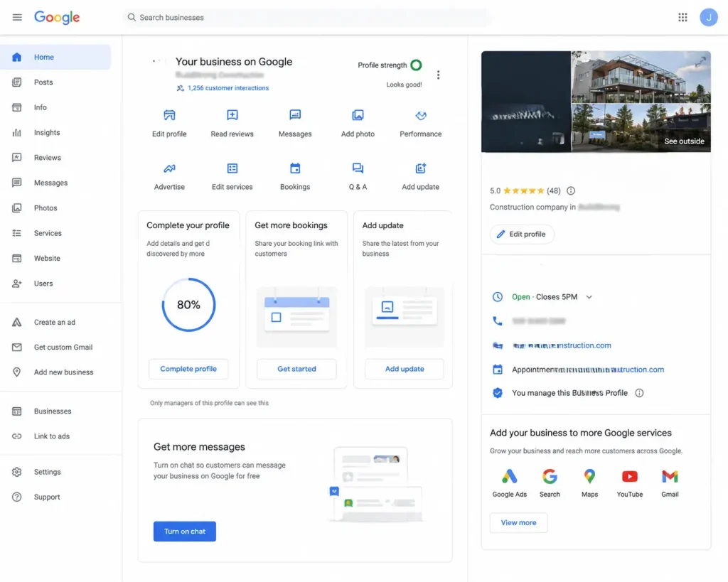
Task: Open the dark business logo photo
Action: tap(526, 102)
